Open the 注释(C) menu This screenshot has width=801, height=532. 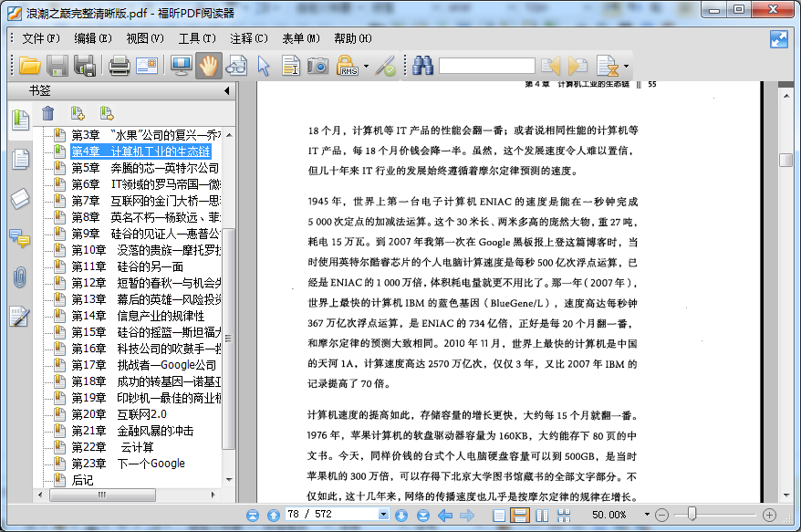click(x=249, y=38)
